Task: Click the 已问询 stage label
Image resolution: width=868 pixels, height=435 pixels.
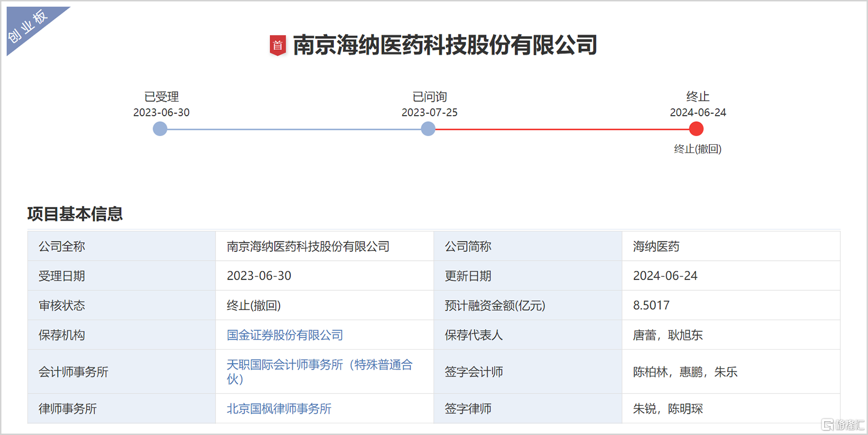Action: (429, 97)
